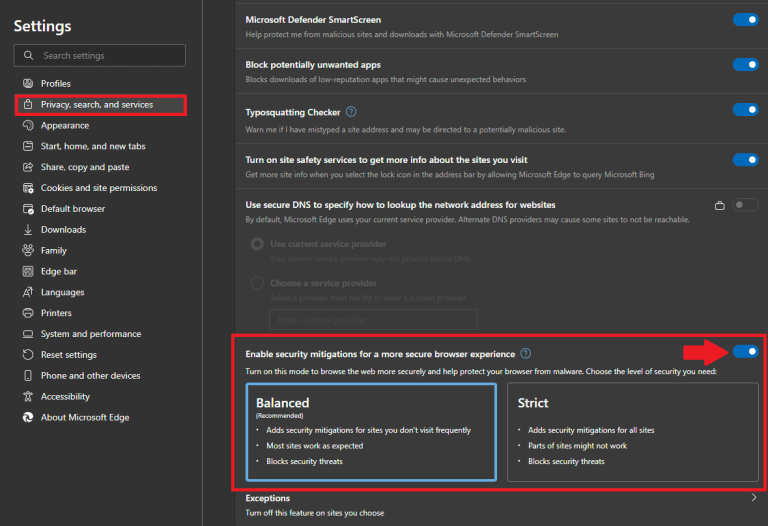
Task: Click the System and performance icon
Action: (28, 334)
